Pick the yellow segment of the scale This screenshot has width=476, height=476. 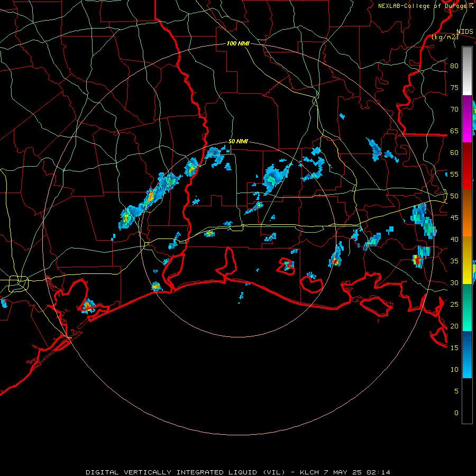coord(467,260)
